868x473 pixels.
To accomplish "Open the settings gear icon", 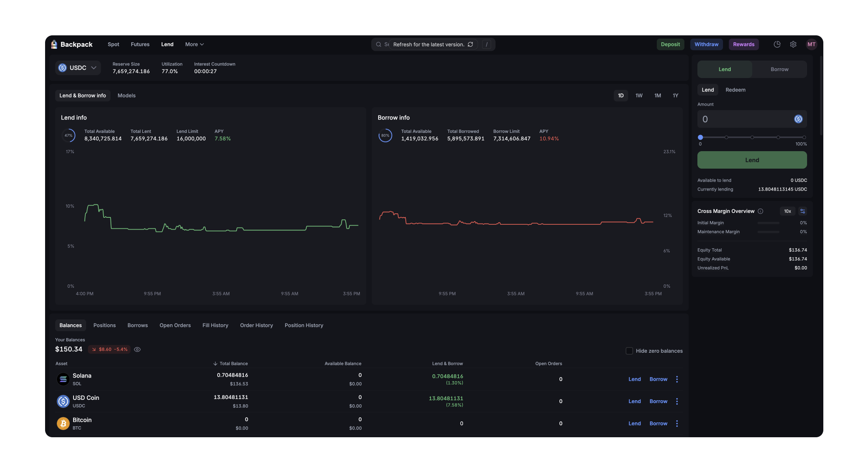I will pos(793,44).
